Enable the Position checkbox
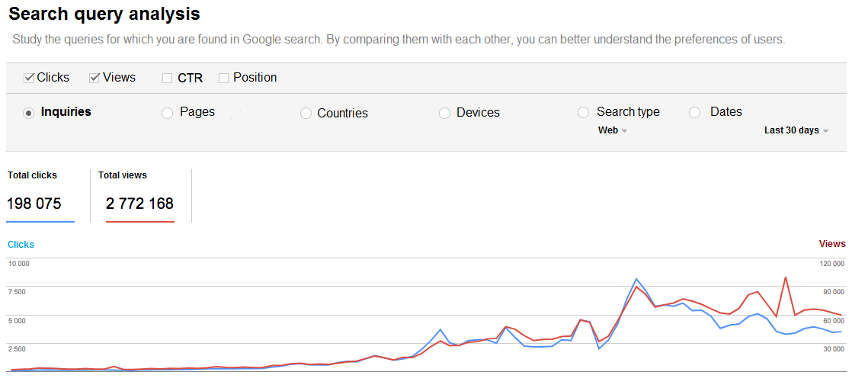Viewport: 868px width, 388px height. pyautogui.click(x=223, y=78)
